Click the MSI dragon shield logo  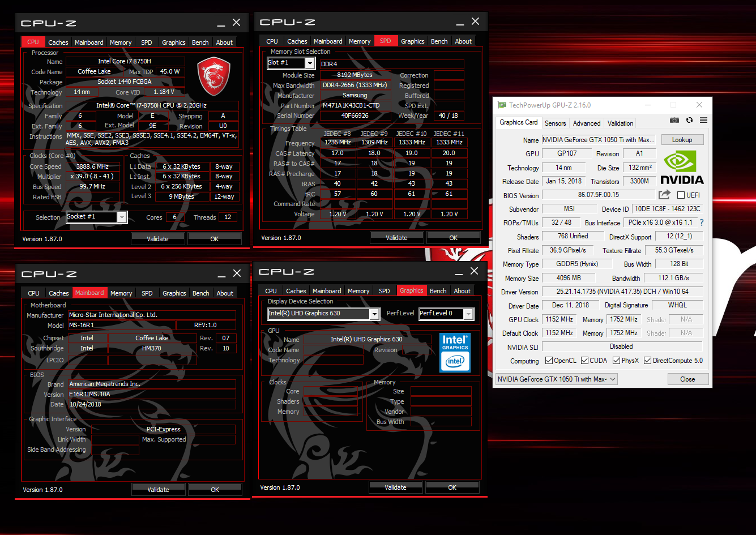pyautogui.click(x=213, y=76)
